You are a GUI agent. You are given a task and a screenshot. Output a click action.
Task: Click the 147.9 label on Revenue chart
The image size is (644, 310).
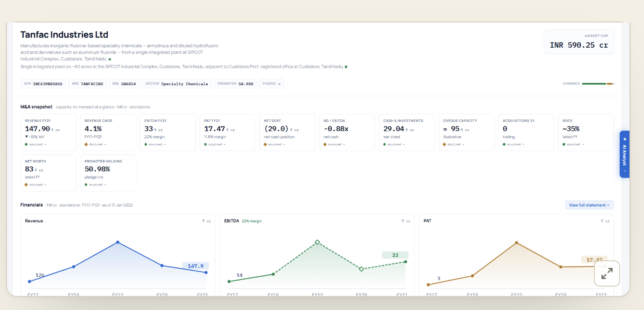coord(196,266)
